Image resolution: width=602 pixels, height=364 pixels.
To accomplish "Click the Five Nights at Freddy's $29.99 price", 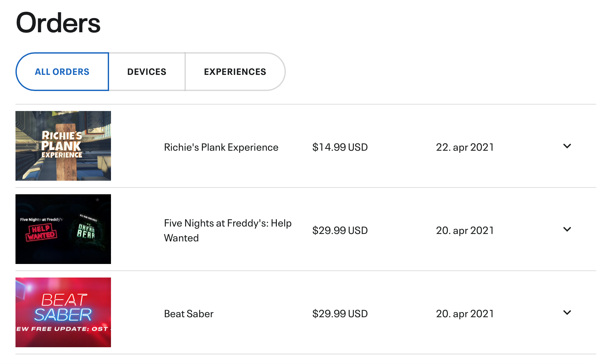I will [x=340, y=230].
